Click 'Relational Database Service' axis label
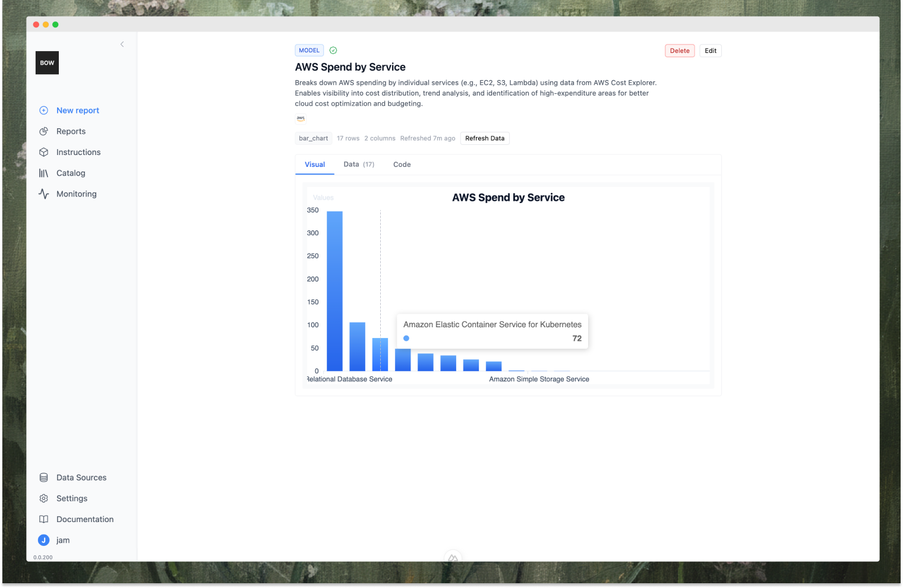The height and width of the screenshot is (588, 903). [350, 379]
